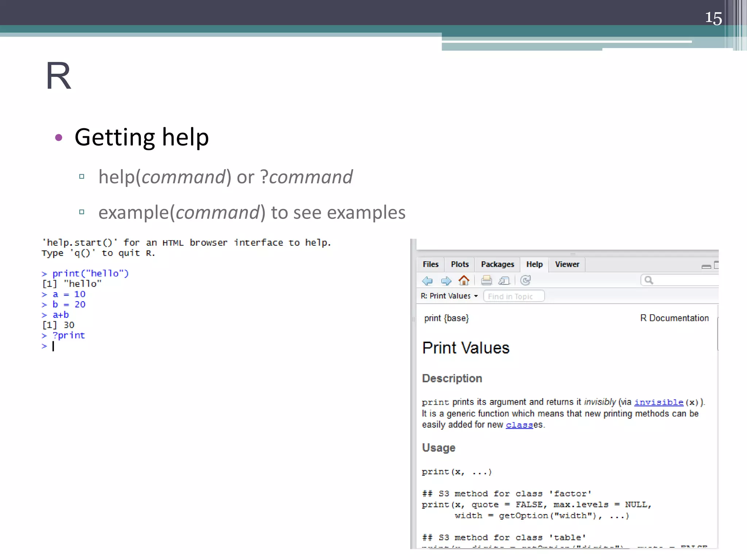Click the 'Description' section heading
The height and width of the screenshot is (560, 747).
point(452,378)
